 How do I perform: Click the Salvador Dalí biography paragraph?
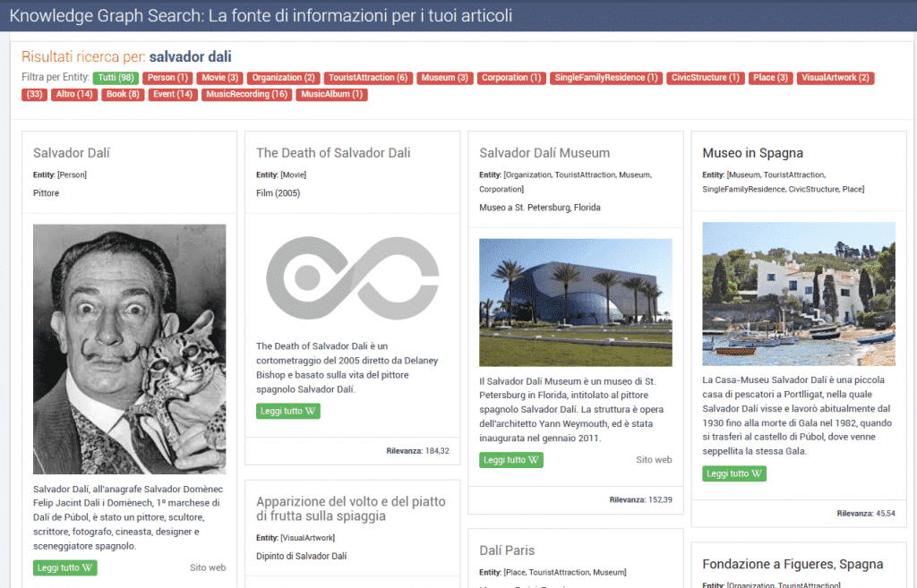pos(128,517)
